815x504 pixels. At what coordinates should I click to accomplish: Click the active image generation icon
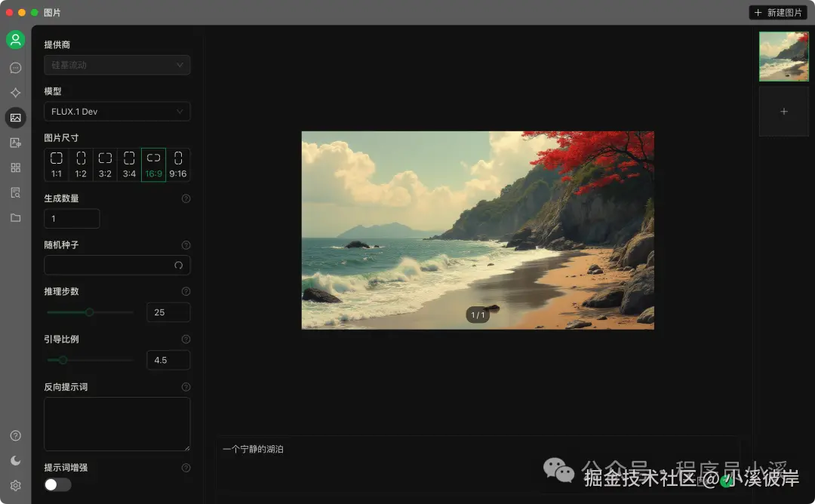point(15,118)
